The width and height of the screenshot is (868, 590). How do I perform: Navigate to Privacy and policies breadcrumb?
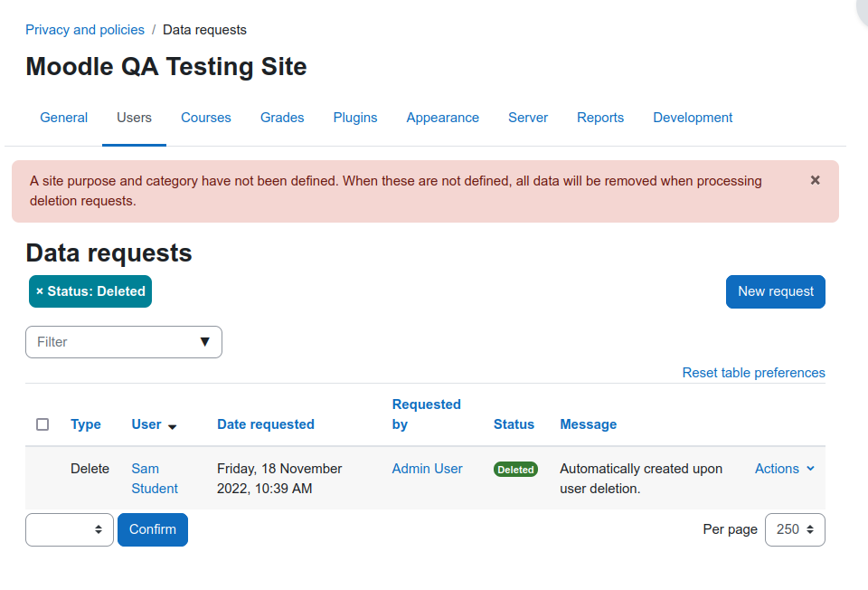pos(85,30)
